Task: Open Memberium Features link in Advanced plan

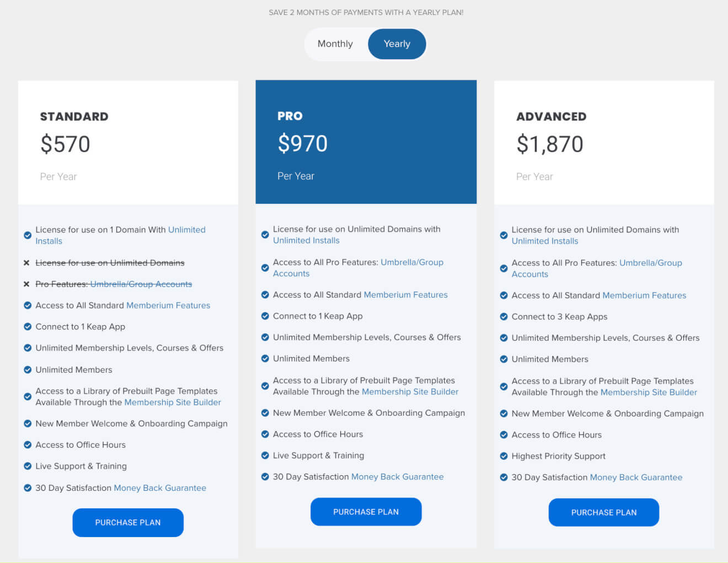Action: coord(644,295)
